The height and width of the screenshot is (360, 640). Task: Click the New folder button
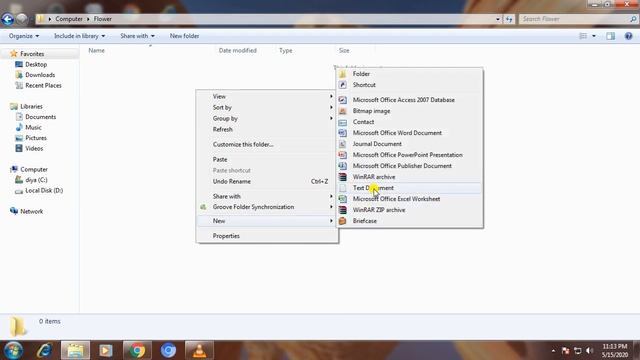pos(184,36)
